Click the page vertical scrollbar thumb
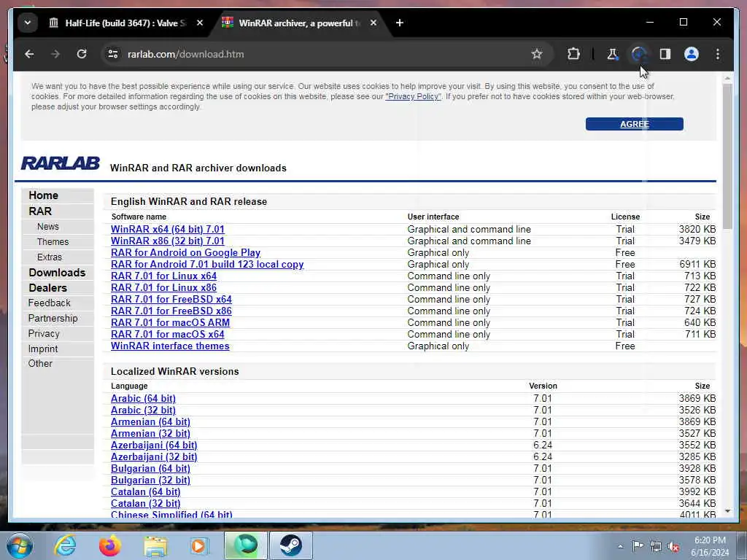The width and height of the screenshot is (747, 560). pyautogui.click(x=727, y=157)
